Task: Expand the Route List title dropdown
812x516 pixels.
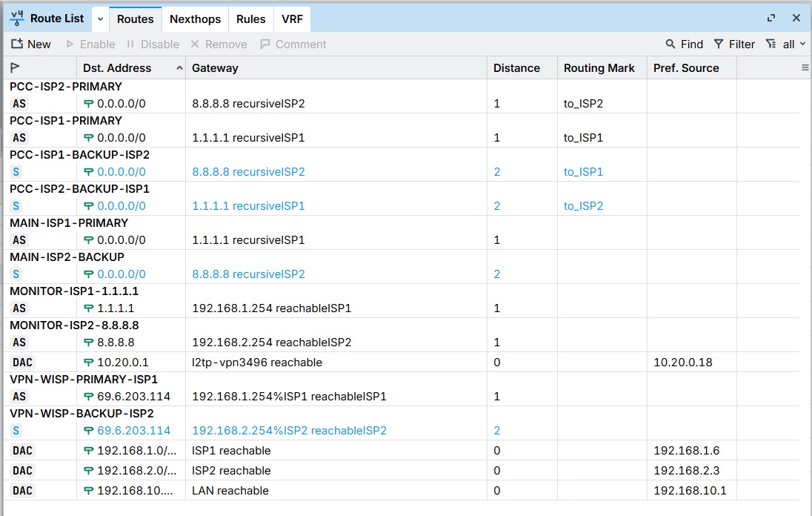Action: pos(100,19)
